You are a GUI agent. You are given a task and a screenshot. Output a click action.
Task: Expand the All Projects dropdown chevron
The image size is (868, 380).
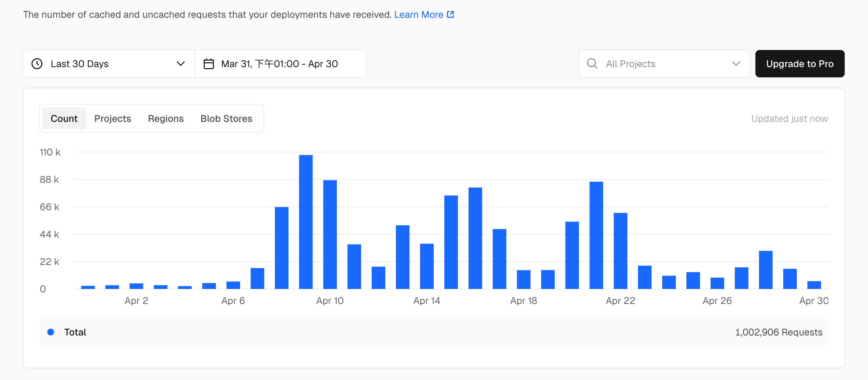[x=736, y=64]
